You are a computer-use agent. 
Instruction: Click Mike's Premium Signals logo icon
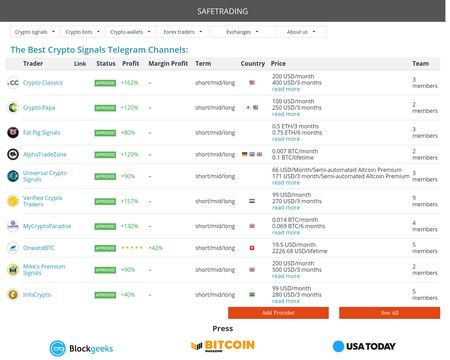coord(13,269)
